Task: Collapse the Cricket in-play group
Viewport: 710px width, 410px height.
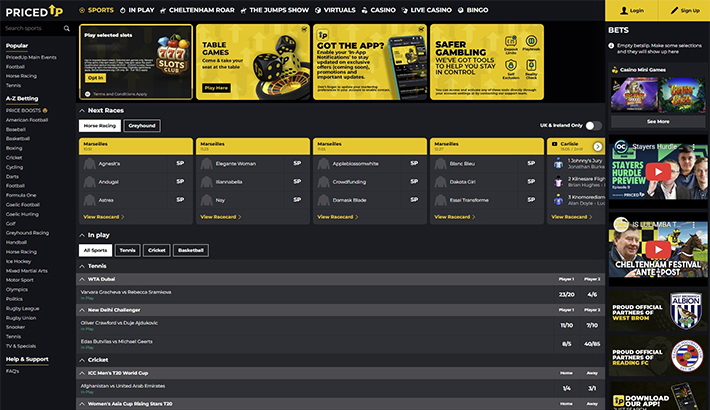Action: click(82, 360)
